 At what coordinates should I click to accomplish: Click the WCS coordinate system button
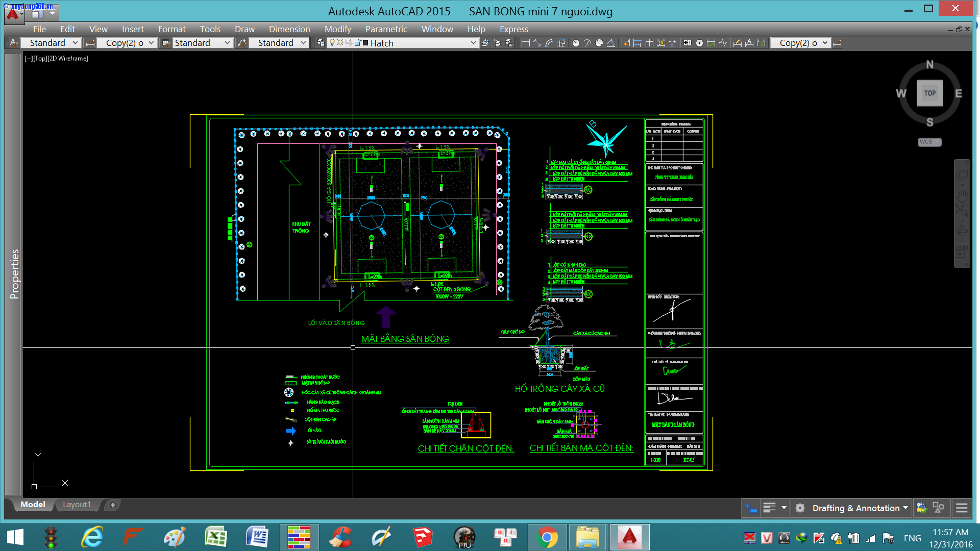pos(929,142)
